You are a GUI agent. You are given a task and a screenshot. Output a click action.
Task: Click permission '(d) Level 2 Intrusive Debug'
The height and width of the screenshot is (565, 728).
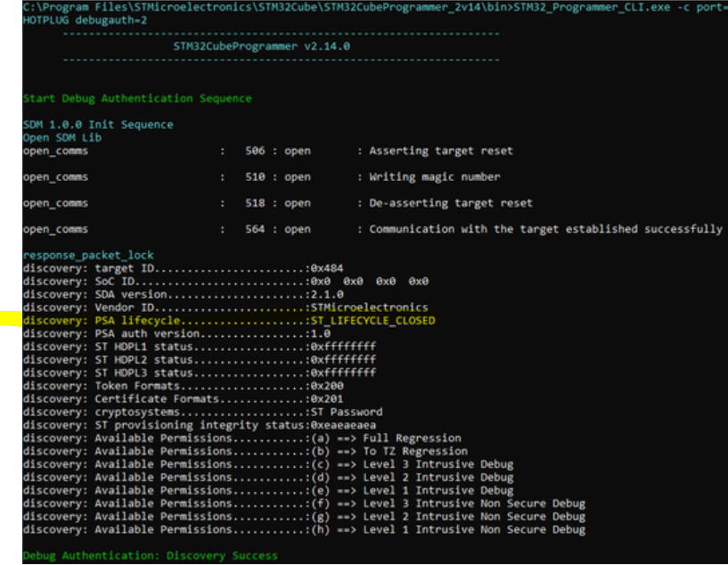[x=412, y=478]
